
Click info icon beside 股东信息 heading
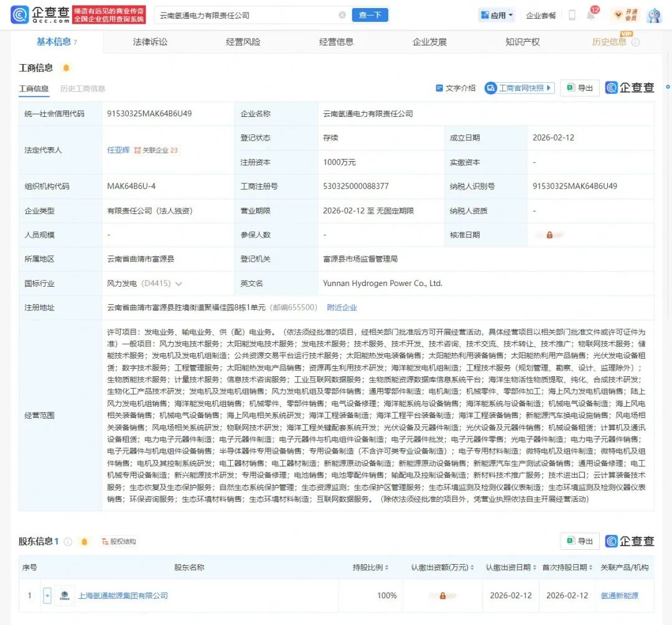[68, 542]
